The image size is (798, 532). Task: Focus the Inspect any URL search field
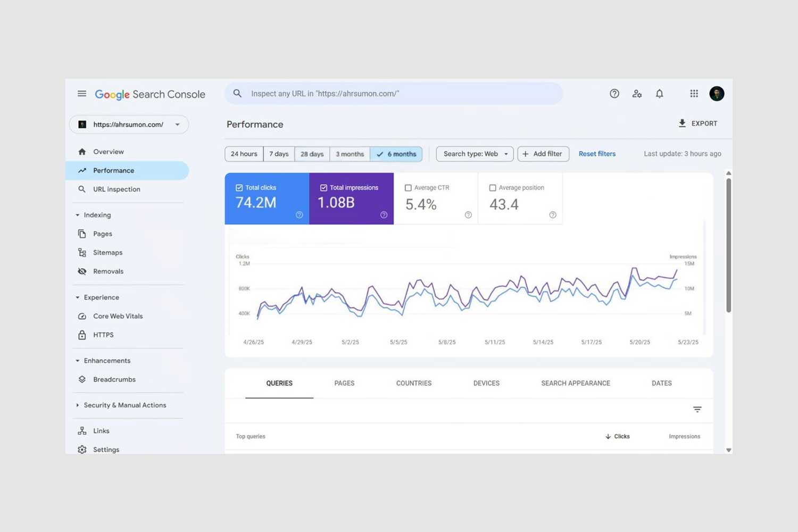[394, 94]
